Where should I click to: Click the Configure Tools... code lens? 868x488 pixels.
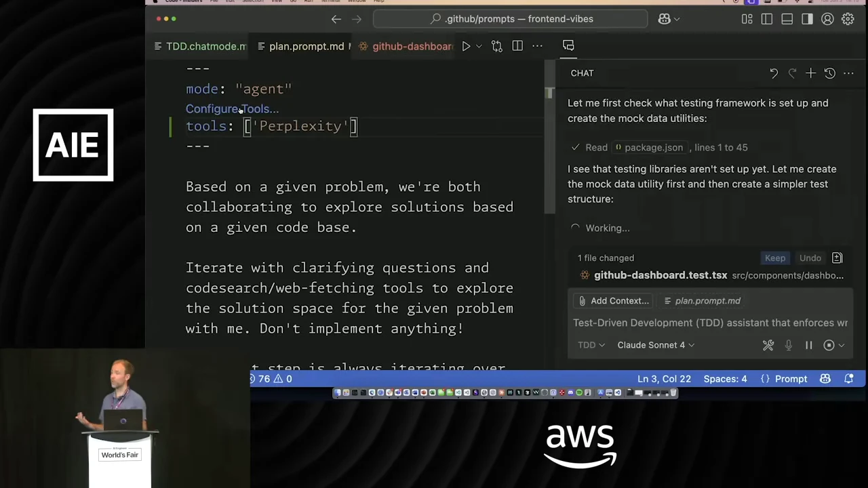[x=232, y=108]
